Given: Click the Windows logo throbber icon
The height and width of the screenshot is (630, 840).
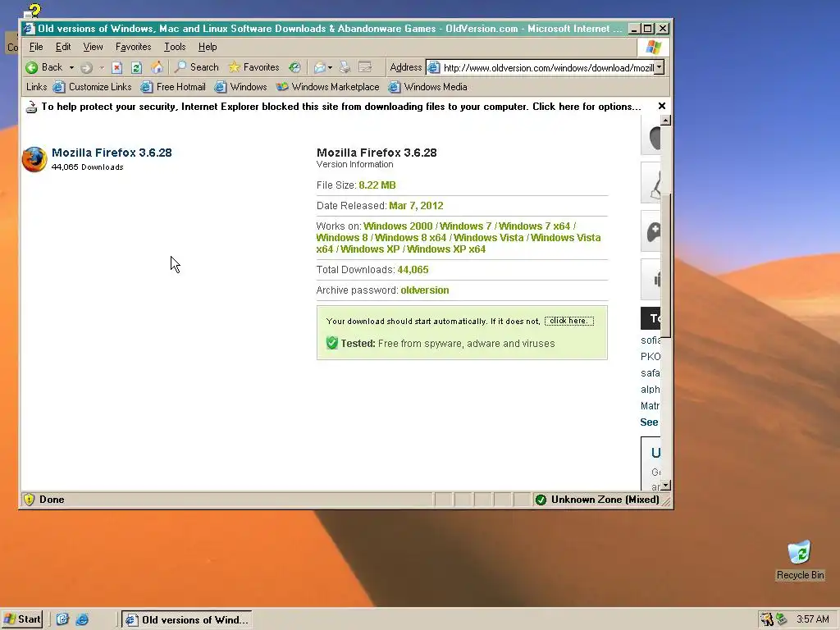Looking at the screenshot, I should (x=653, y=47).
